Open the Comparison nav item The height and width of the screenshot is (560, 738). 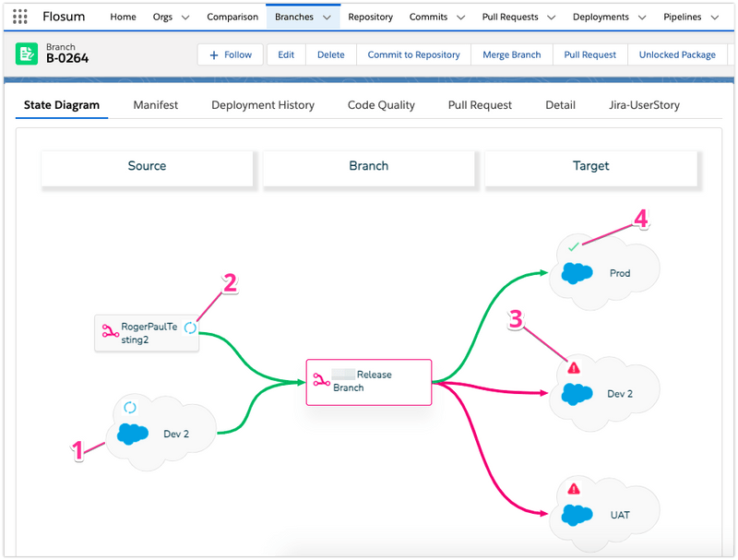click(x=232, y=17)
